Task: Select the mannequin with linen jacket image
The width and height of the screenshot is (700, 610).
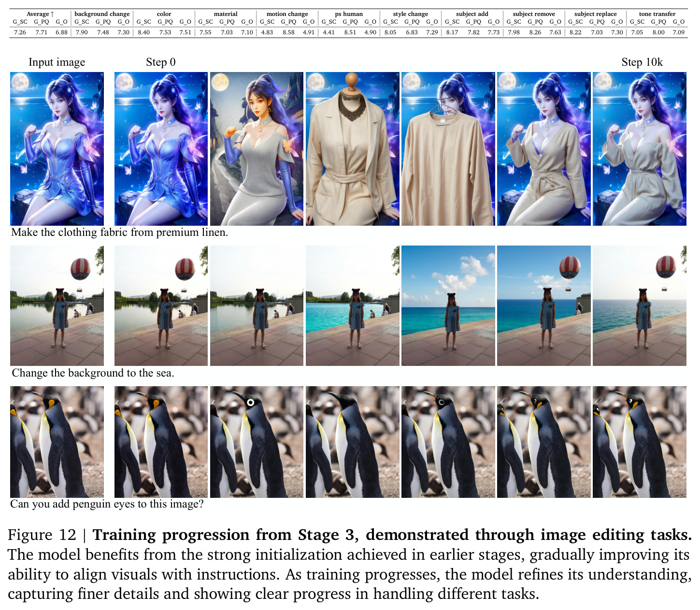Action: tap(353, 149)
